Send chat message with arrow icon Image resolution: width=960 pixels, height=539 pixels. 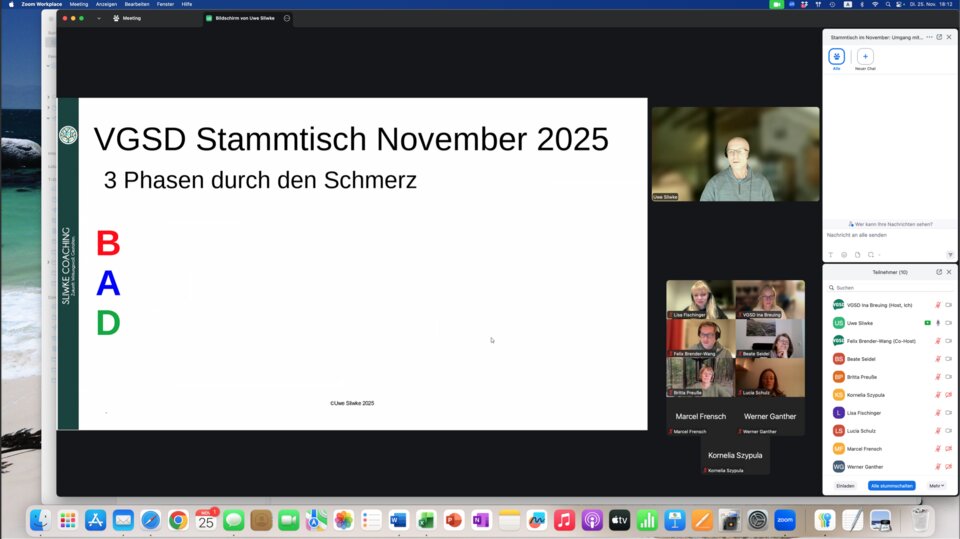(x=950, y=255)
